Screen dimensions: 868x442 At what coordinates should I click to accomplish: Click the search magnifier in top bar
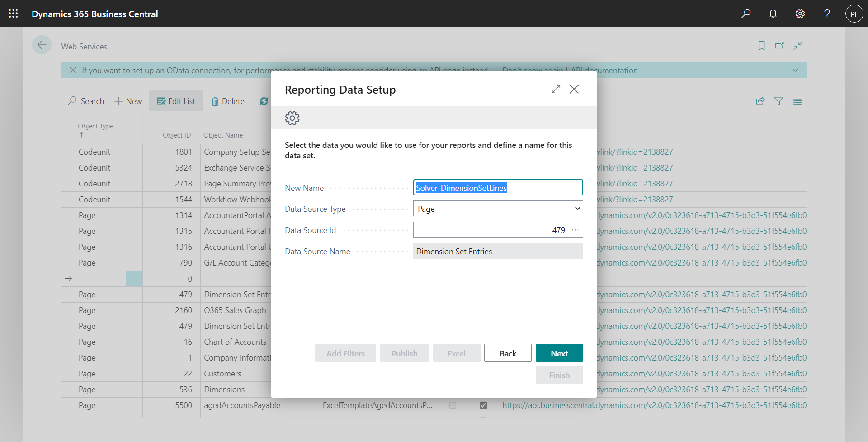746,14
